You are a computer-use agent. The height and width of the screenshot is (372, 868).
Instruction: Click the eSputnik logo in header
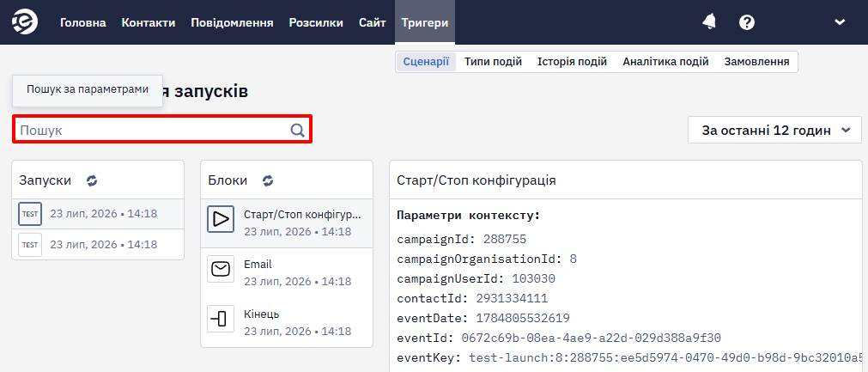(x=25, y=22)
